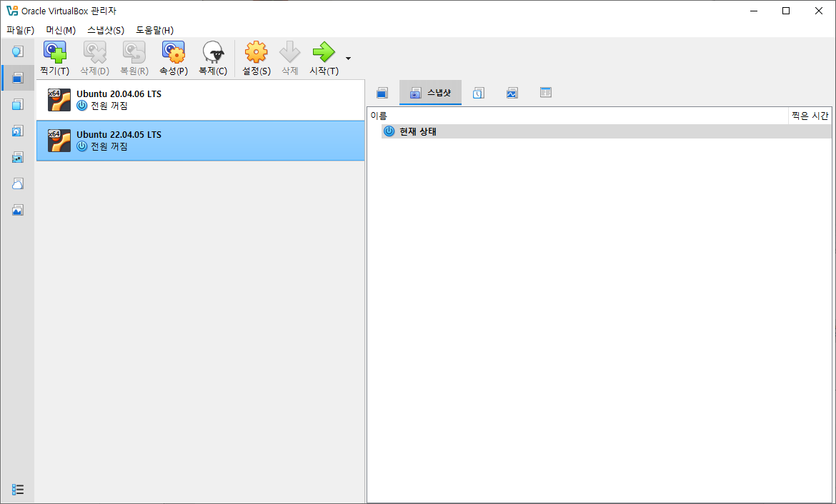Switch to the File Manager tab icon
The height and width of the screenshot is (504, 836).
pyautogui.click(x=545, y=94)
